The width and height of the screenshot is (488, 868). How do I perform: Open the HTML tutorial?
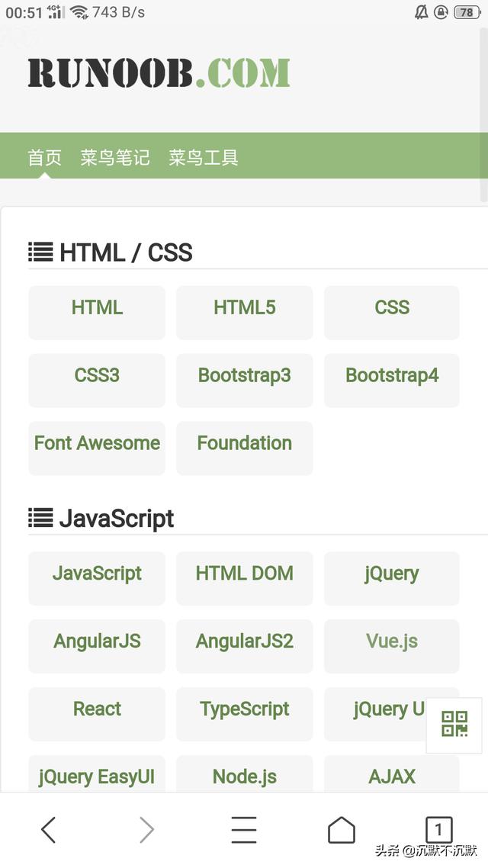click(97, 313)
